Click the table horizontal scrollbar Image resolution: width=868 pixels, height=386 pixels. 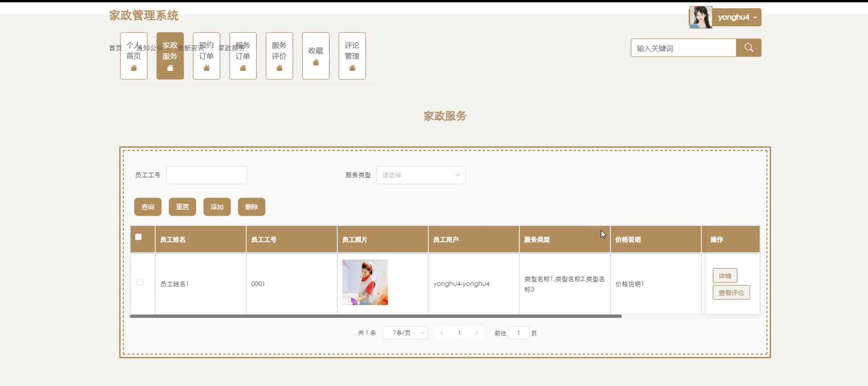(x=376, y=316)
